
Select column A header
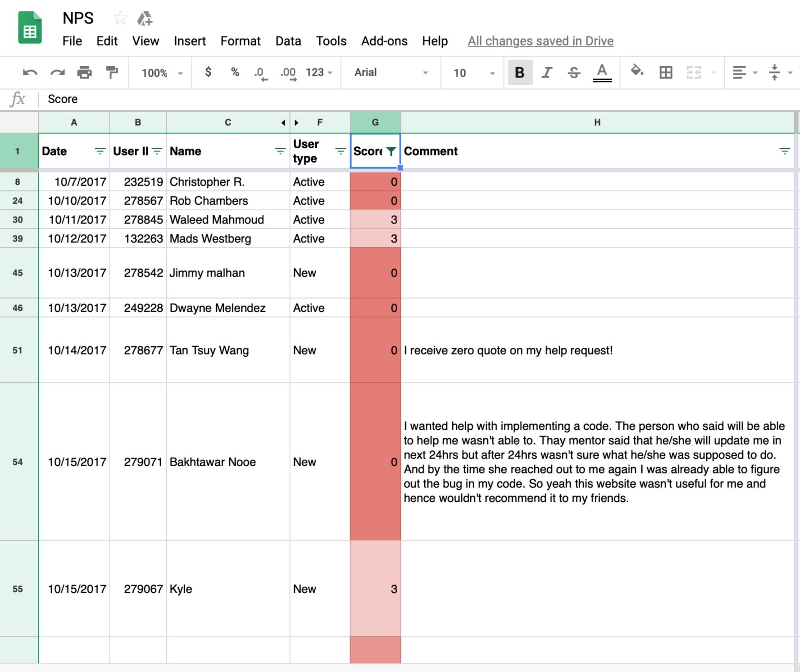point(74,122)
